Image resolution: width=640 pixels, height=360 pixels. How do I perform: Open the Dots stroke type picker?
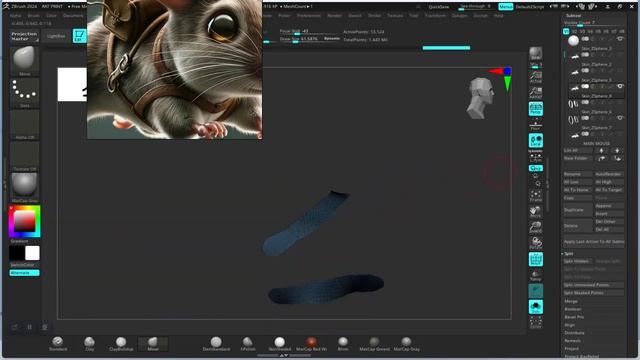click(24, 92)
